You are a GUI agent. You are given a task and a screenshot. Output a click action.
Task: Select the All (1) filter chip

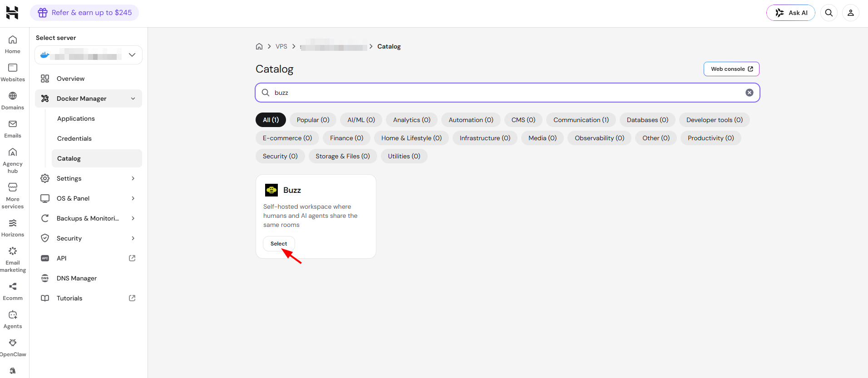point(271,120)
